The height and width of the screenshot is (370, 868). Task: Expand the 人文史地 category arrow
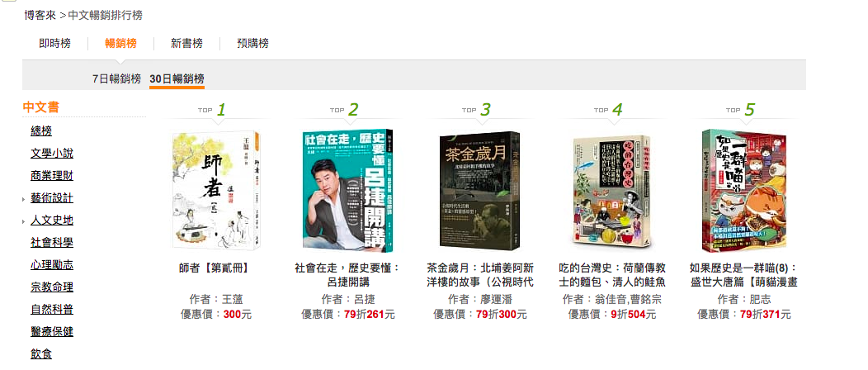click(x=23, y=221)
